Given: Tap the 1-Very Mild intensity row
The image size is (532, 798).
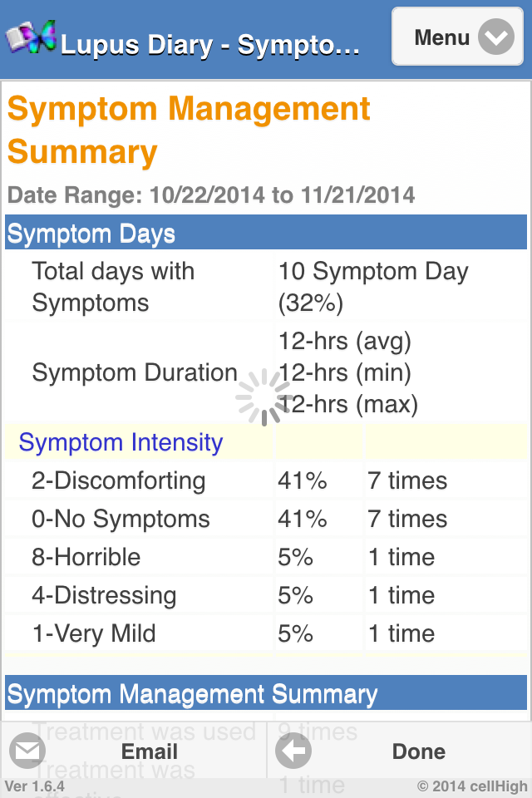Looking at the screenshot, I should pyautogui.click(x=94, y=633).
